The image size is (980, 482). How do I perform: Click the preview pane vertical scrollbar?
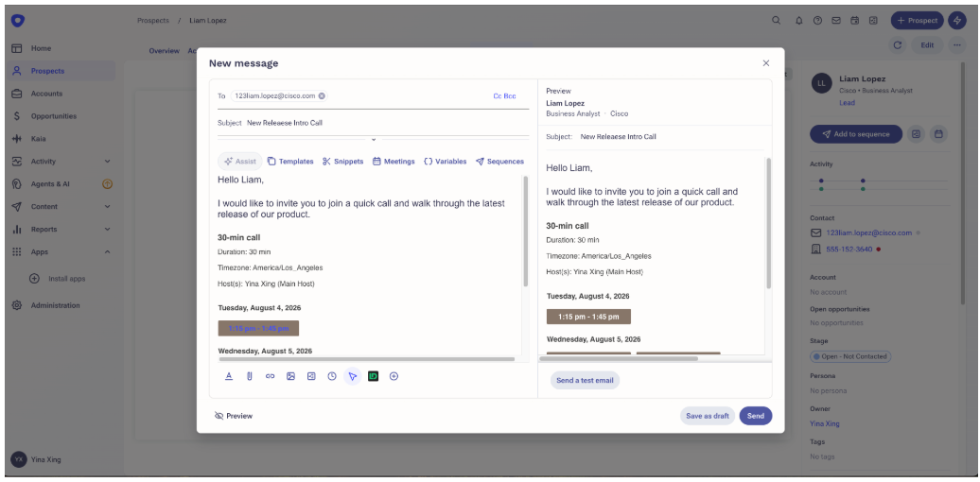coord(768,224)
